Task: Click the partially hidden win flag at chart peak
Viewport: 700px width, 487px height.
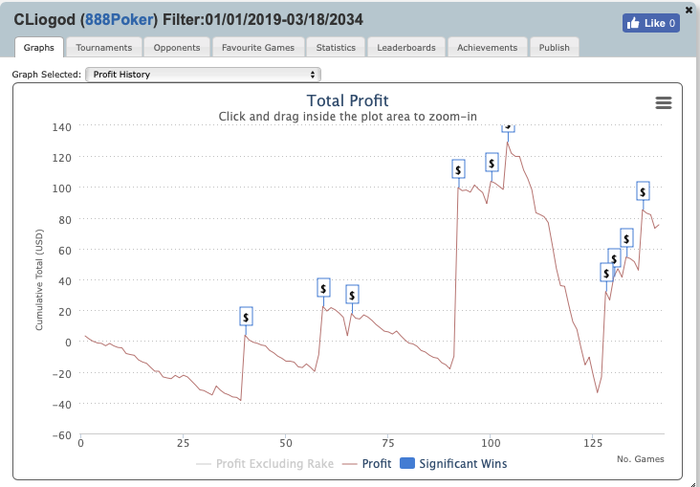Action: [508, 128]
